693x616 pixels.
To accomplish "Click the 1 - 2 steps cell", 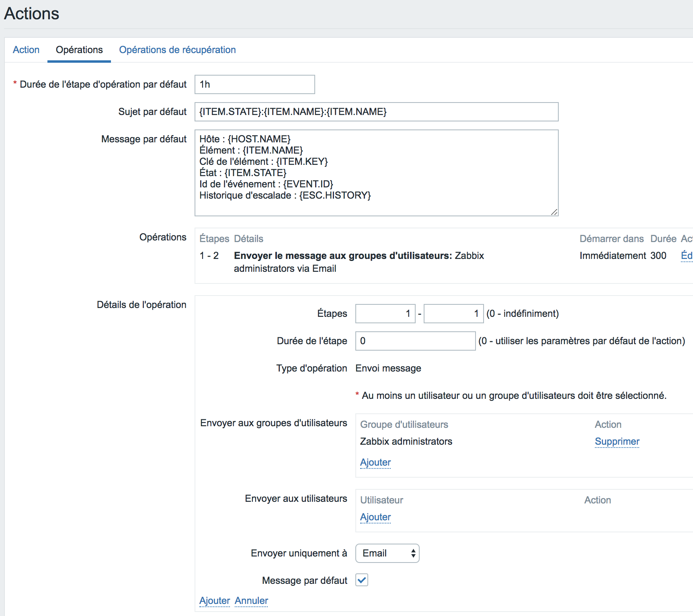I will pyautogui.click(x=209, y=256).
